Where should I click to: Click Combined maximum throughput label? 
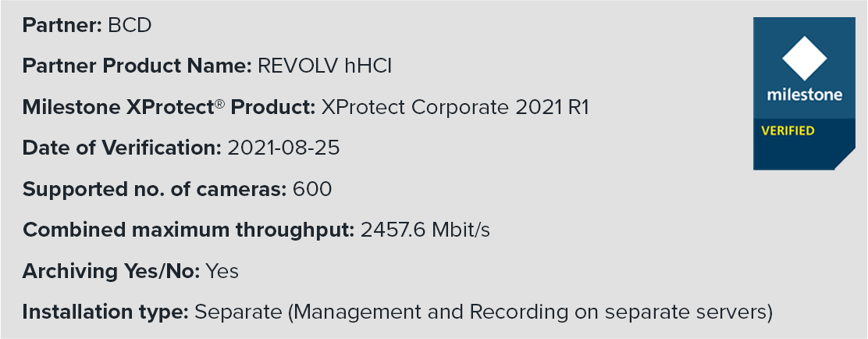point(189,230)
